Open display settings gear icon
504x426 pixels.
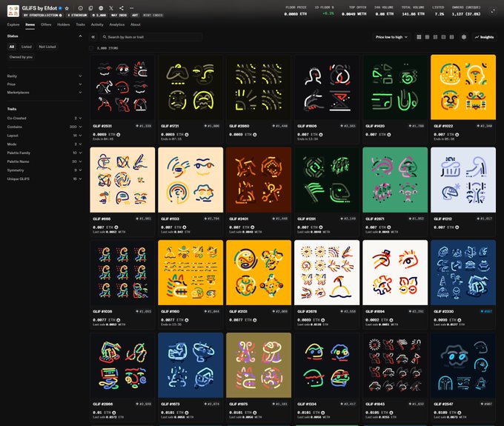464,37
